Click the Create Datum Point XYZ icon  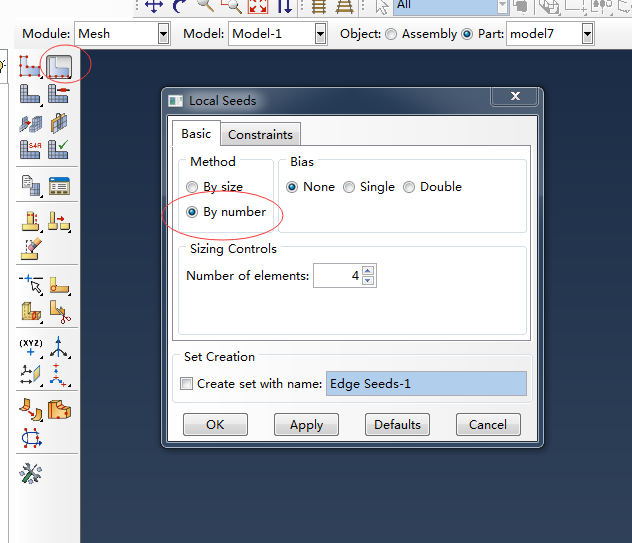click(x=31, y=348)
